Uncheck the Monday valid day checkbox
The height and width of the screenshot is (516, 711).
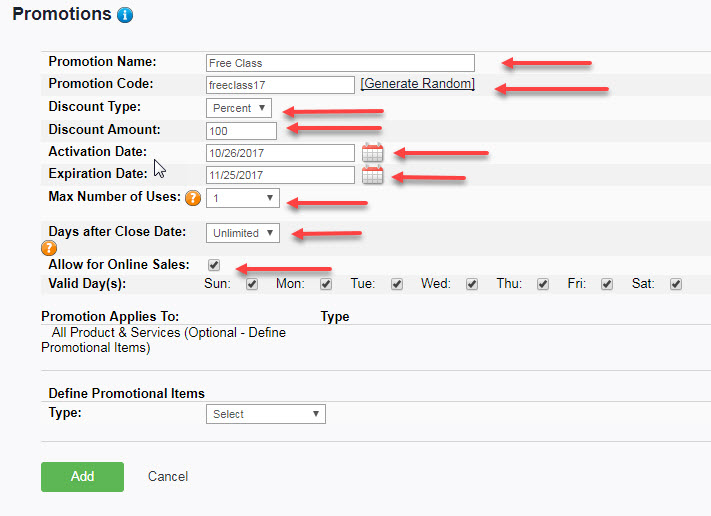click(325, 284)
